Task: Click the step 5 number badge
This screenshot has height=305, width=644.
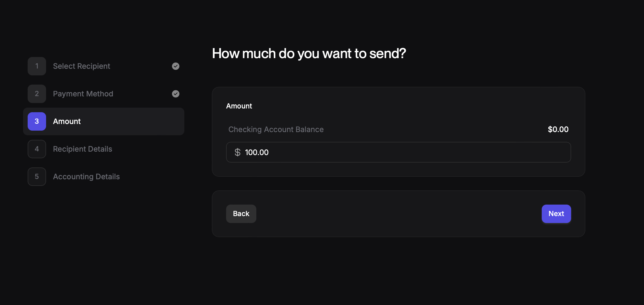Action: 37,177
